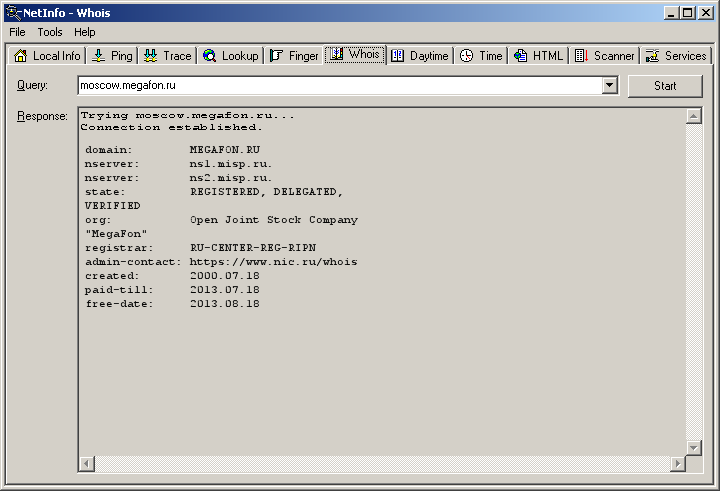The width and height of the screenshot is (720, 491).
Task: Switch to the Local Info tab
Action: (x=47, y=56)
